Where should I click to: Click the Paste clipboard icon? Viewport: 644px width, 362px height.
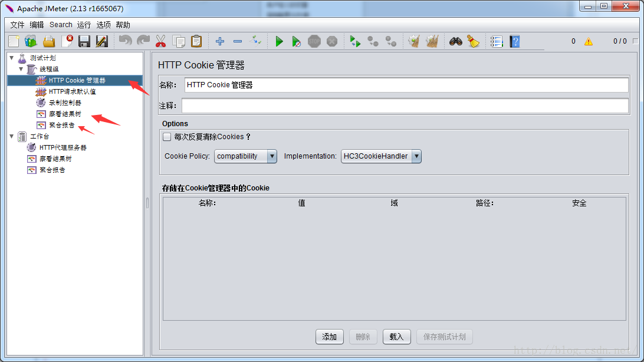[x=196, y=41]
